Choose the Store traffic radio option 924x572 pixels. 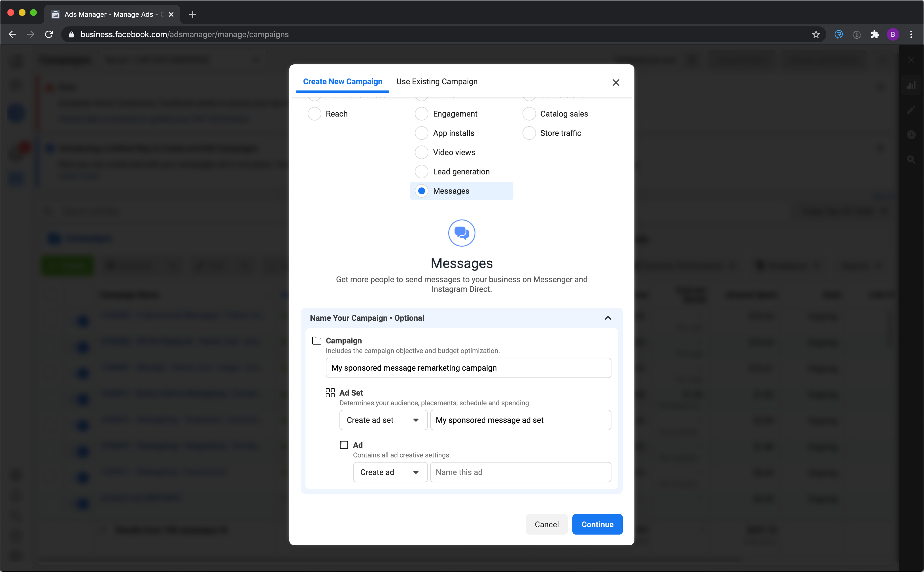(529, 133)
